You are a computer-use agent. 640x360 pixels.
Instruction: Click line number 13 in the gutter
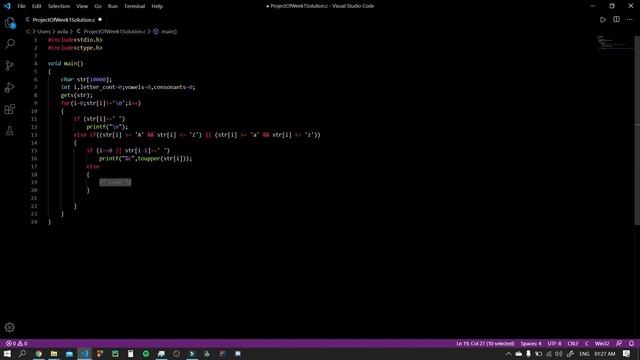pyautogui.click(x=34, y=135)
